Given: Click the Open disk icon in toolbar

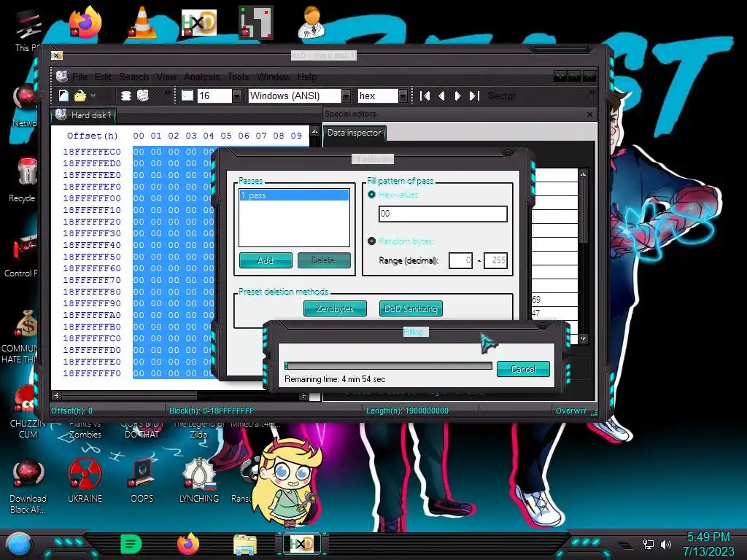Looking at the screenshot, I should [143, 96].
